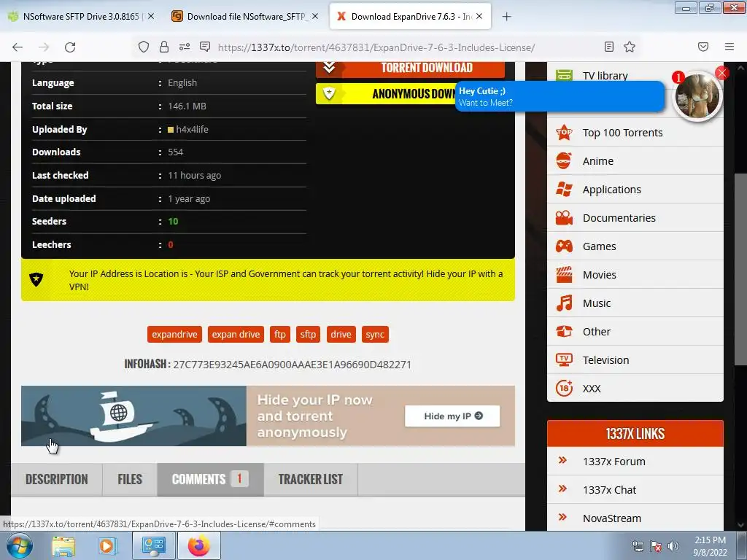Click the sync tag
Viewport: 747px width, 560px height.
375,334
